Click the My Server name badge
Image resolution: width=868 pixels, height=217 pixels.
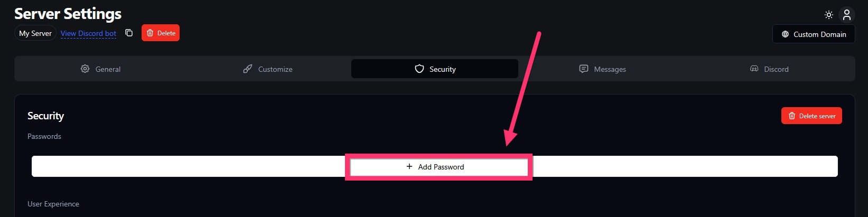point(35,33)
